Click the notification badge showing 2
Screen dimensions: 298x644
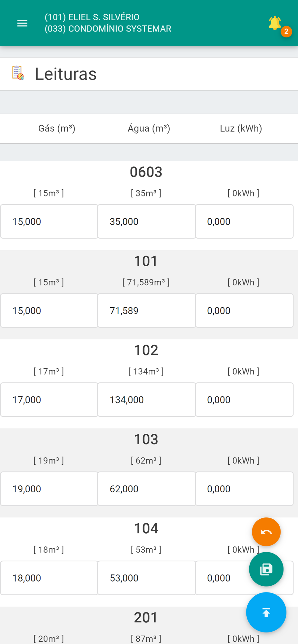coord(286,32)
